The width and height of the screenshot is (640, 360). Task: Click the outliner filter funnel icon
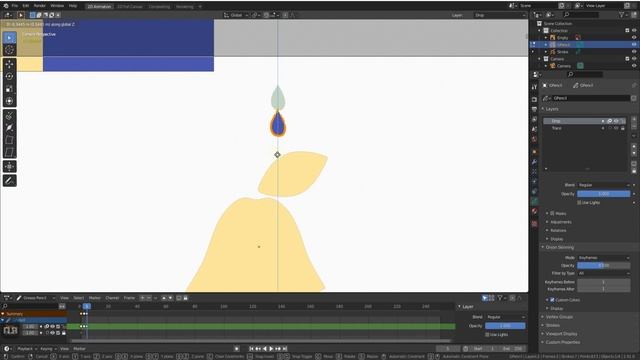pos(621,15)
